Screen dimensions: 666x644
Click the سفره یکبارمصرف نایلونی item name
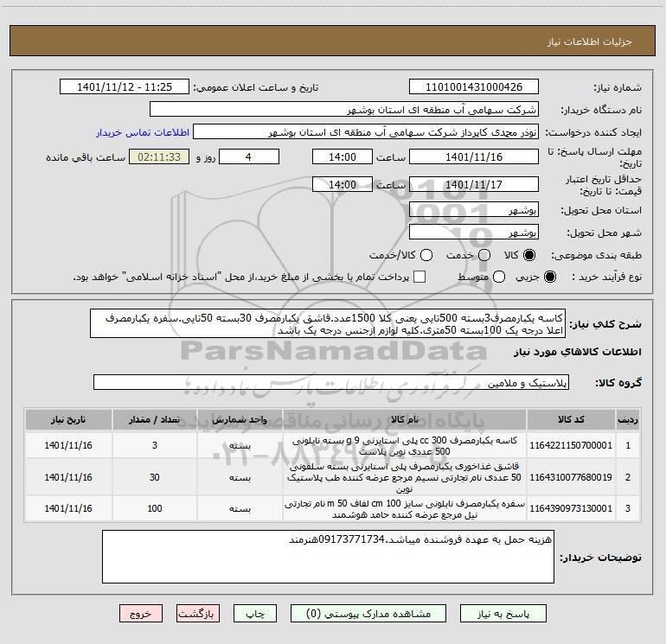pyautogui.click(x=405, y=509)
